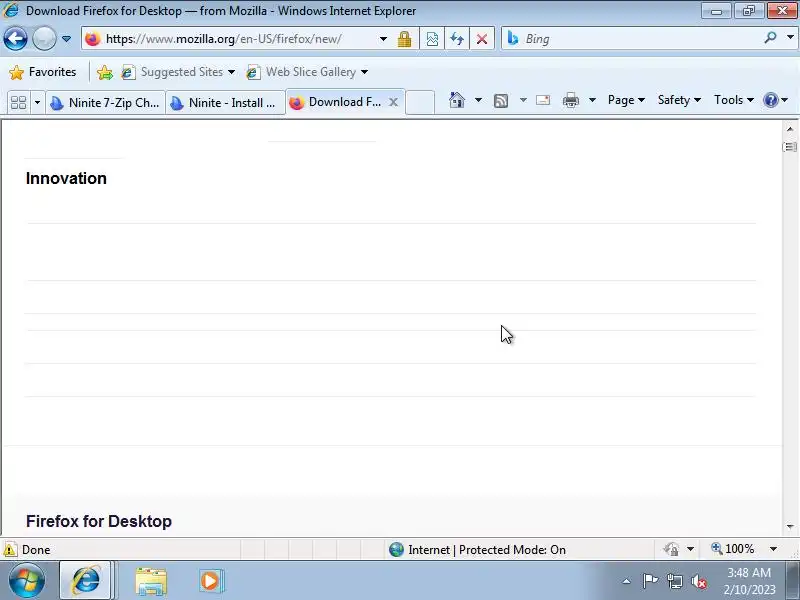Viewport: 800px width, 600px height.
Task: Switch to Ninite 7-Zip tab
Action: pos(105,103)
